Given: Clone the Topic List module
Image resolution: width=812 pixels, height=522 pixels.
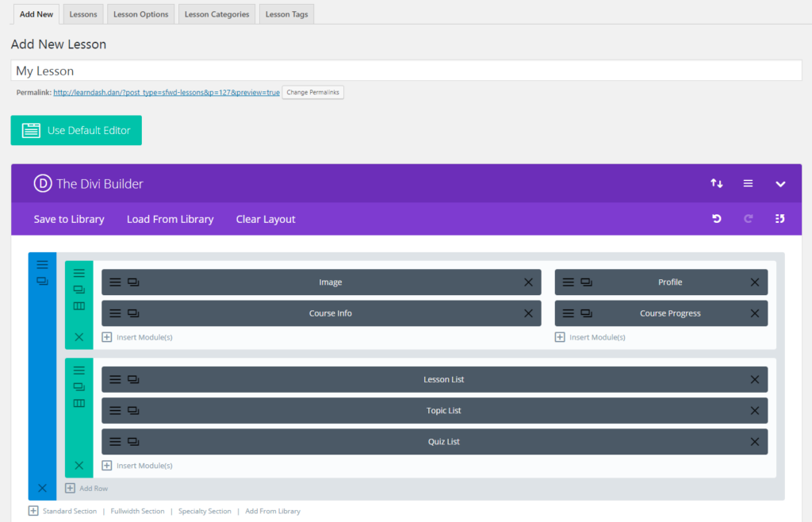Looking at the screenshot, I should coord(133,411).
